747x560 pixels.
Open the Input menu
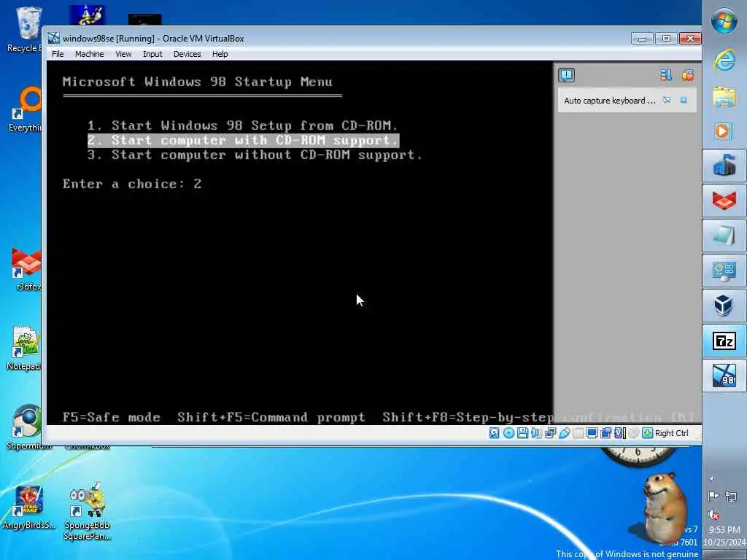pos(152,54)
